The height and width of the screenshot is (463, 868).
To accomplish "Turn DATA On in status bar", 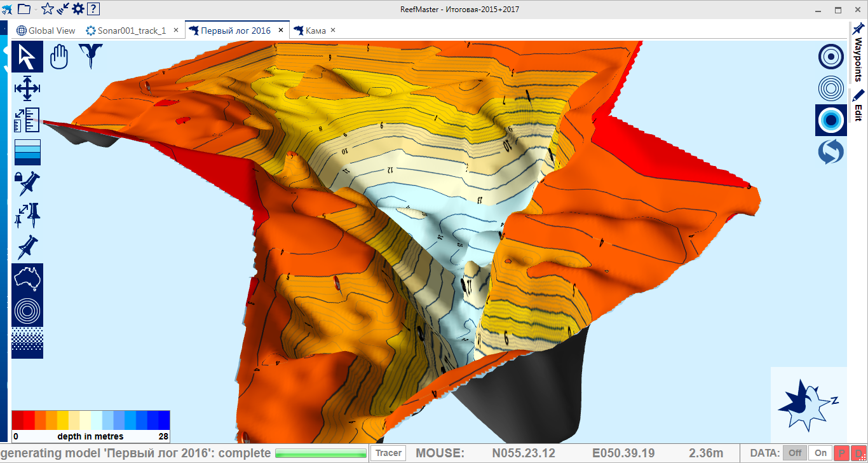I will [821, 453].
